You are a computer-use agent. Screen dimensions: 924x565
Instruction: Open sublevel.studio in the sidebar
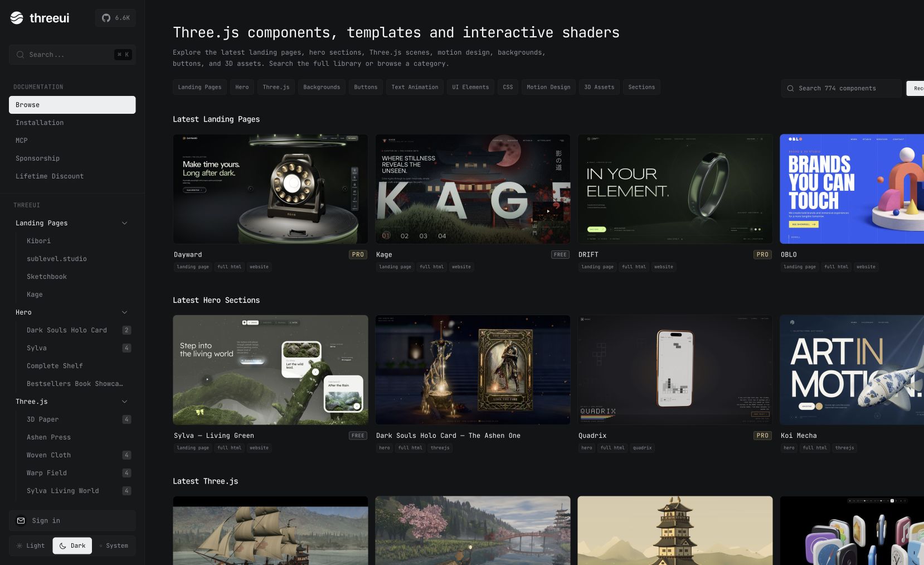click(x=77, y=259)
